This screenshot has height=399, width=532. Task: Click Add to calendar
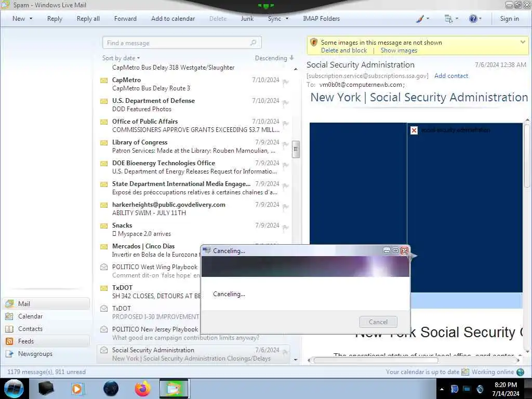(x=173, y=19)
